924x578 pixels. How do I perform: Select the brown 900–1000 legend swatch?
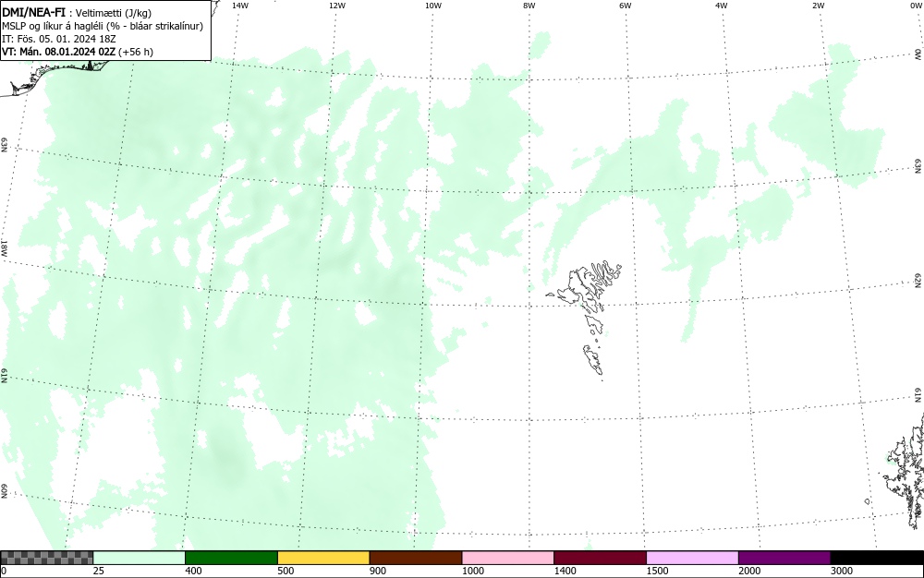[x=416, y=558]
